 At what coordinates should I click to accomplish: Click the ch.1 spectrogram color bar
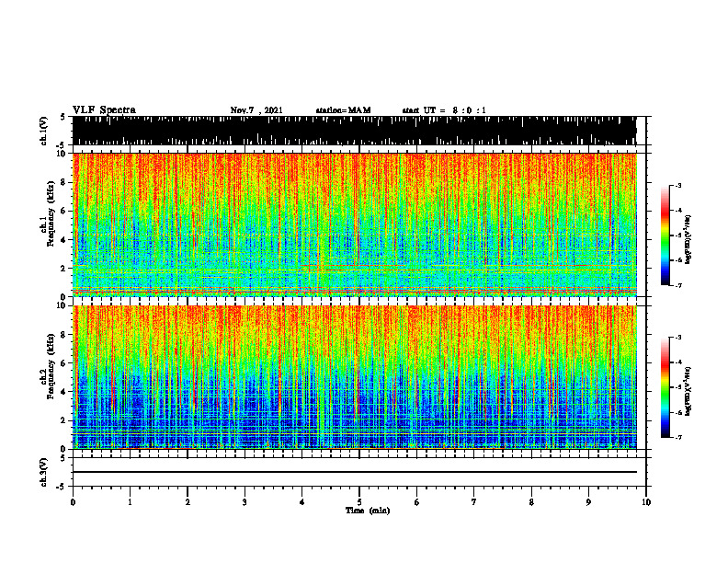[665, 236]
